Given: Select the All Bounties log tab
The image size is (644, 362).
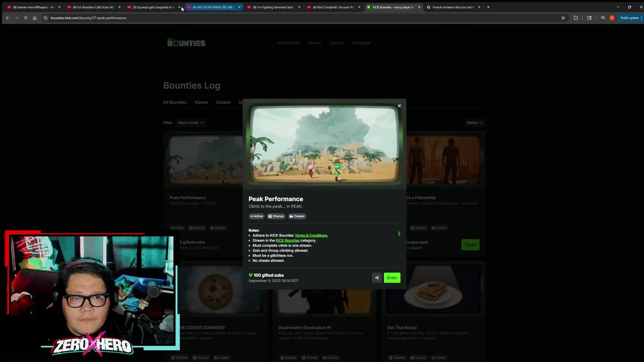Looking at the screenshot, I should (x=175, y=103).
